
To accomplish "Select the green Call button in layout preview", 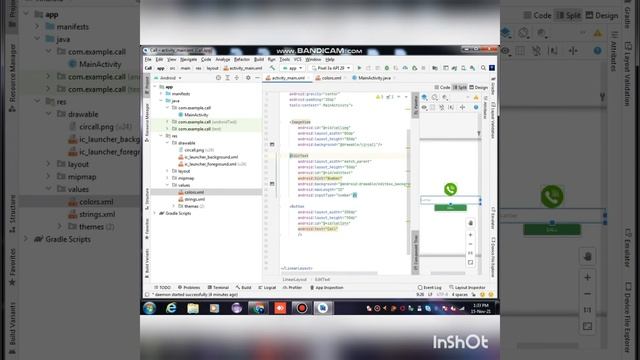I will [x=450, y=208].
